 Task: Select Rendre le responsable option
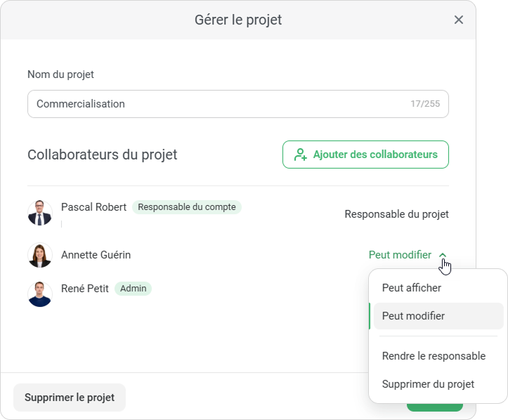[434, 356]
